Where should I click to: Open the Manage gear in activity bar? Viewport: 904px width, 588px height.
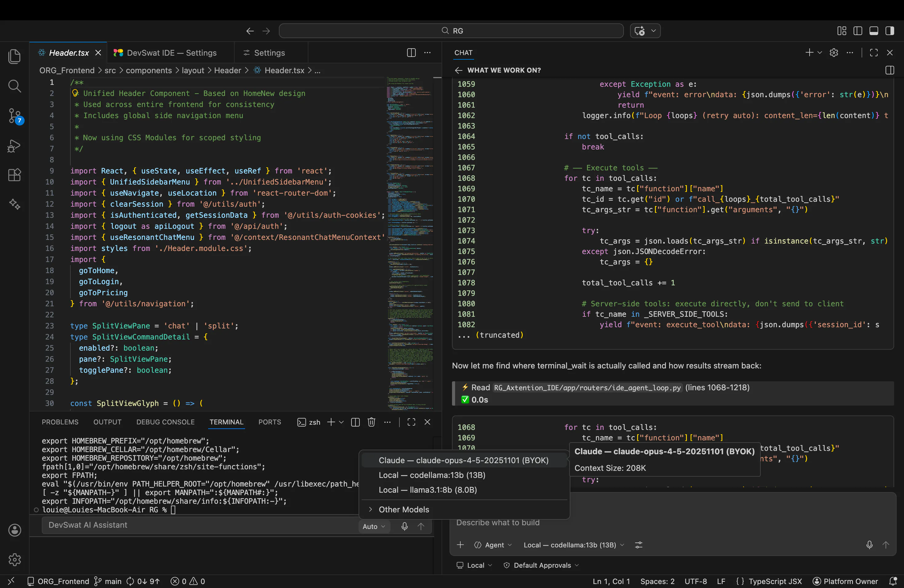pos(14,559)
